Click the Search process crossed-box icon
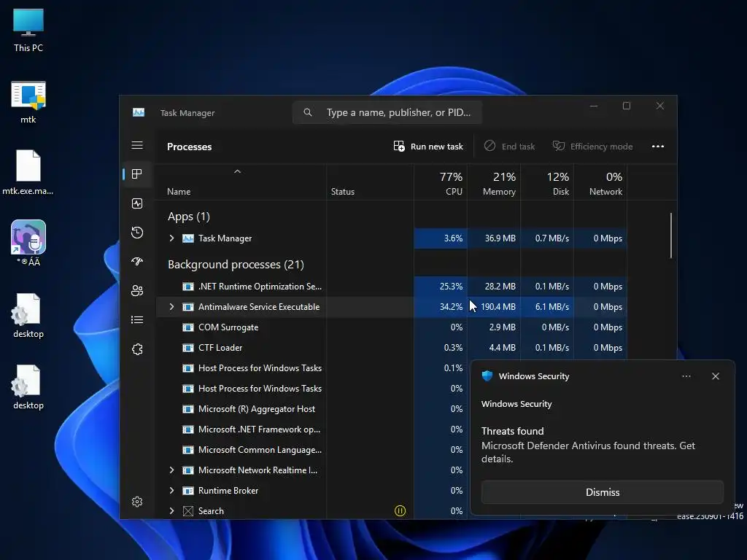 point(188,511)
